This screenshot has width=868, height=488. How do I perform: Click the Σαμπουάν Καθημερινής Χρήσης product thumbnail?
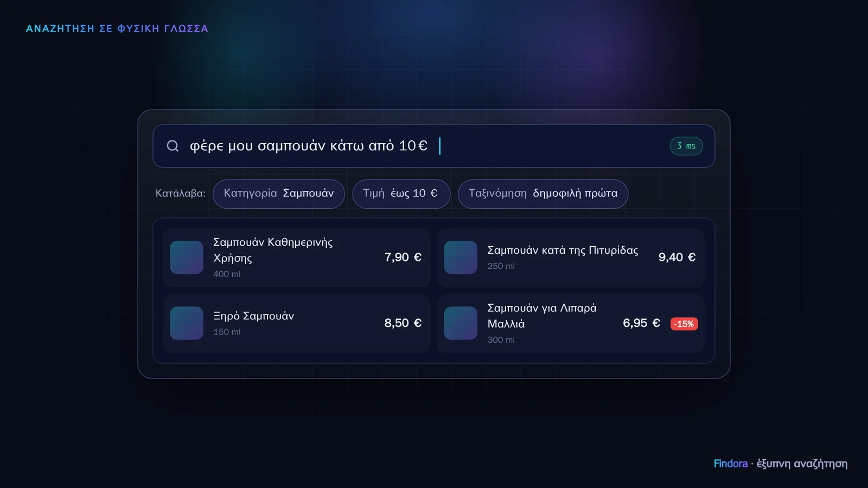point(187,258)
